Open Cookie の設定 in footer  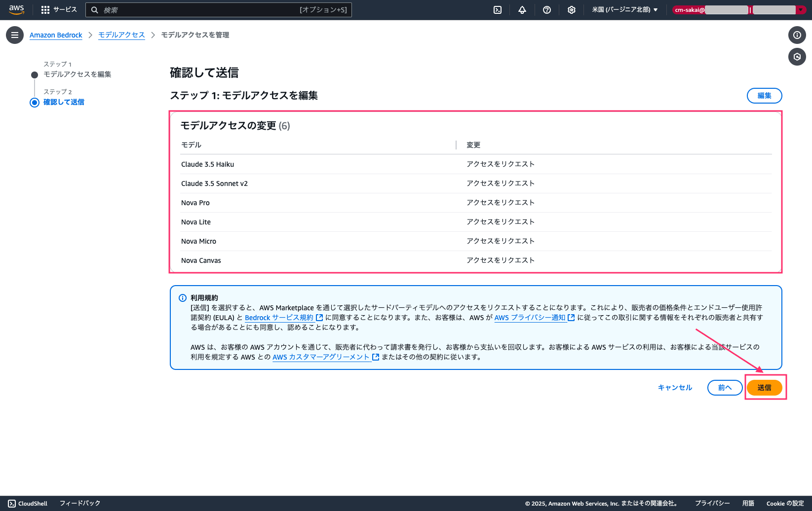(x=785, y=504)
